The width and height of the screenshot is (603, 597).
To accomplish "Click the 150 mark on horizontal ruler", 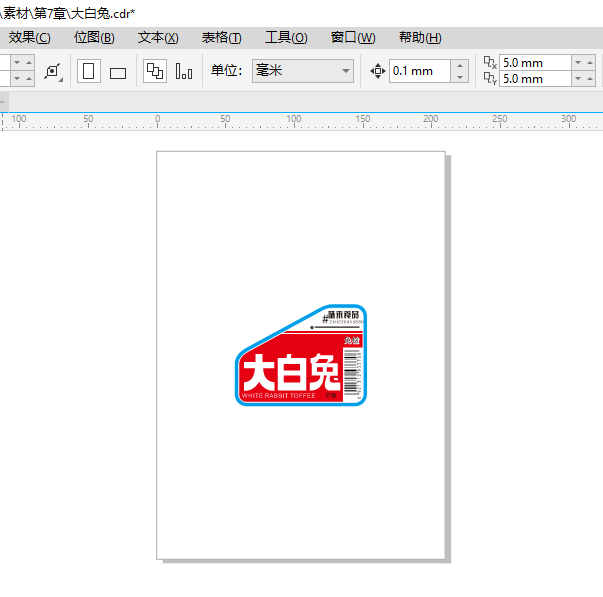I will tap(363, 118).
